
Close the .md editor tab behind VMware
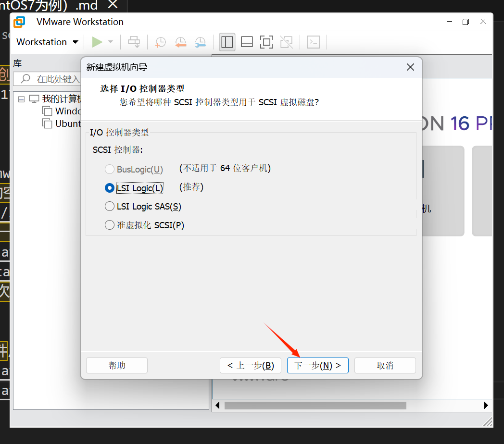[x=113, y=4]
